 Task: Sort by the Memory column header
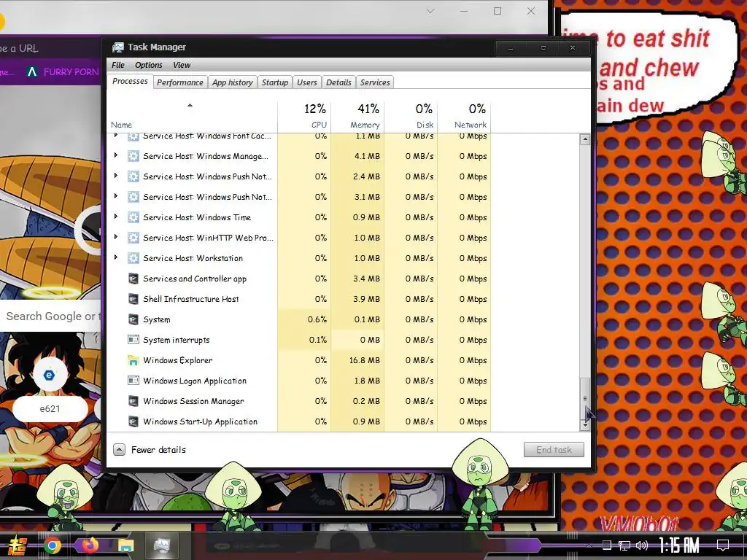pos(357,116)
